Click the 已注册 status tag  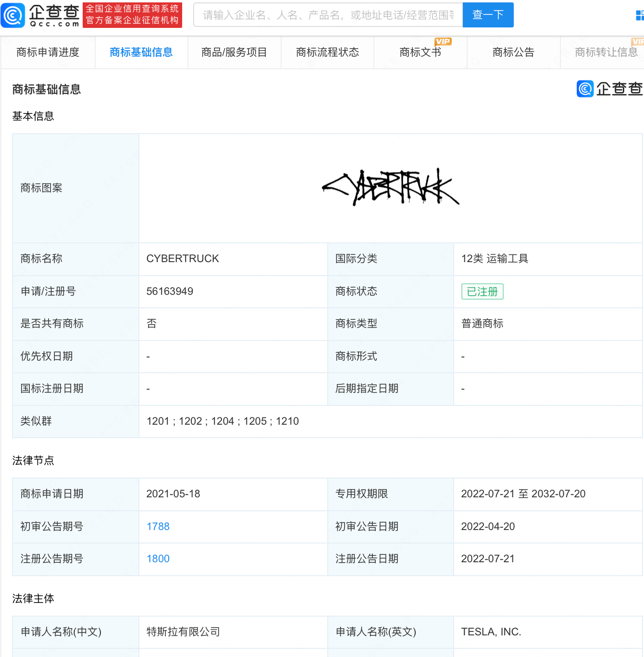(x=482, y=291)
